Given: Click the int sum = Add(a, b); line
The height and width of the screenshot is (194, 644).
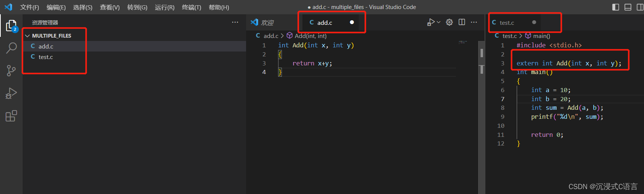Looking at the screenshot, I should [x=567, y=108].
